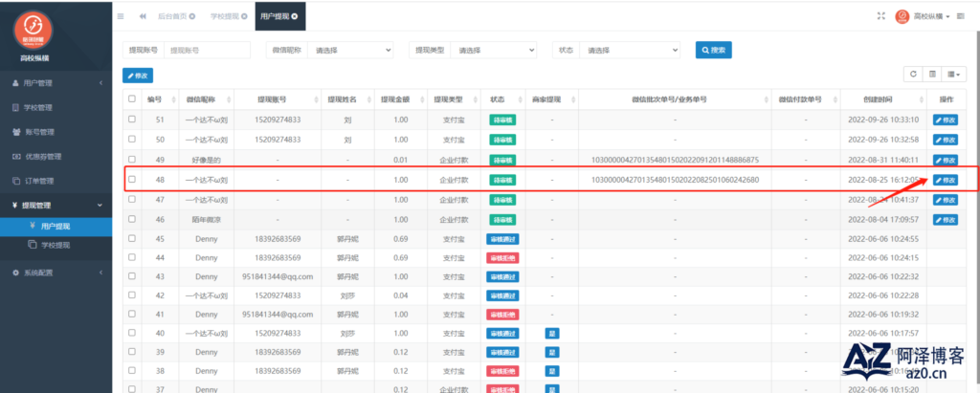
Task: Switch to the 后台首页 tab
Action: 172,16
